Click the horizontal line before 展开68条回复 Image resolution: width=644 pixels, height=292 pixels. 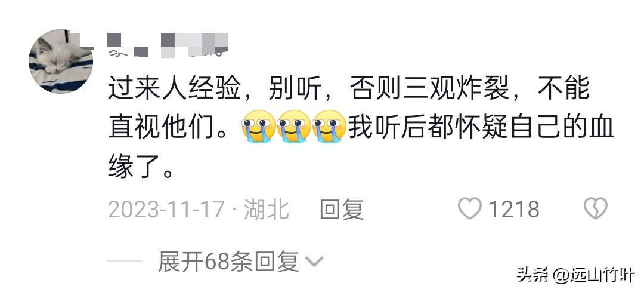point(125,261)
